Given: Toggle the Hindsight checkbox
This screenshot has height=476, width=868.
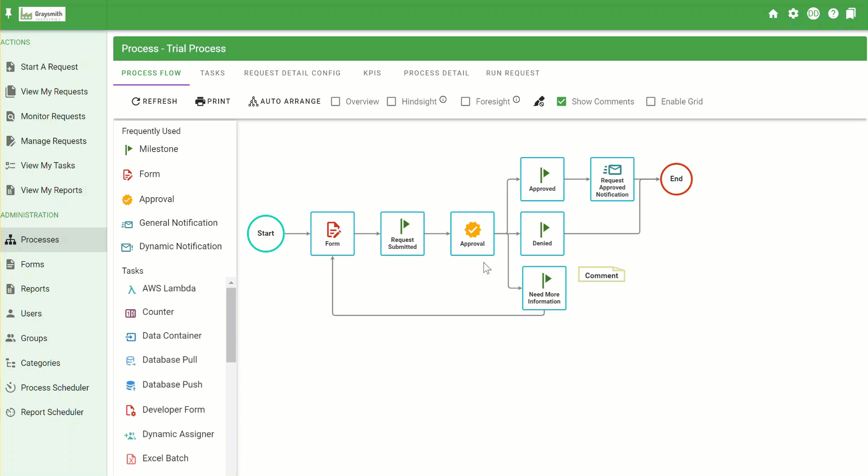Looking at the screenshot, I should 391,101.
